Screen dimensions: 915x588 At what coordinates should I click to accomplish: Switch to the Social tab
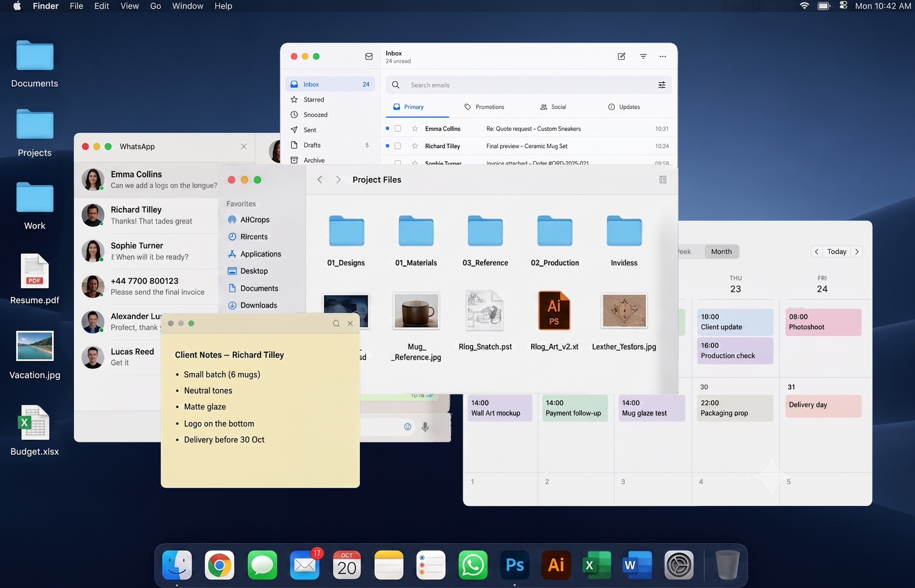click(553, 107)
